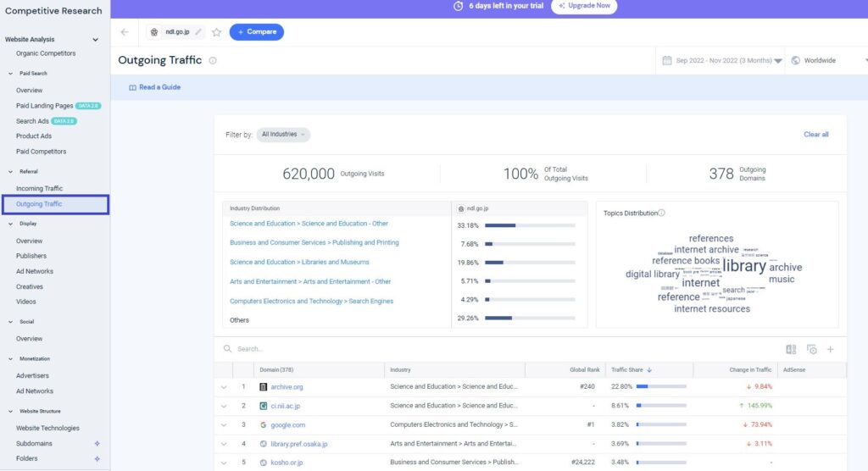Open Organic Competitors in sidebar
This screenshot has width=868, height=471.
pyautogui.click(x=46, y=53)
